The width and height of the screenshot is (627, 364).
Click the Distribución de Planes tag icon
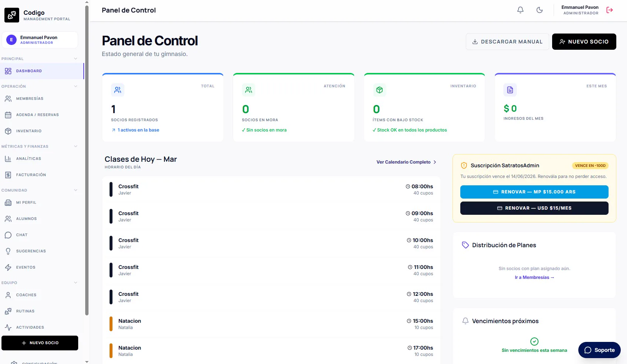tap(465, 245)
